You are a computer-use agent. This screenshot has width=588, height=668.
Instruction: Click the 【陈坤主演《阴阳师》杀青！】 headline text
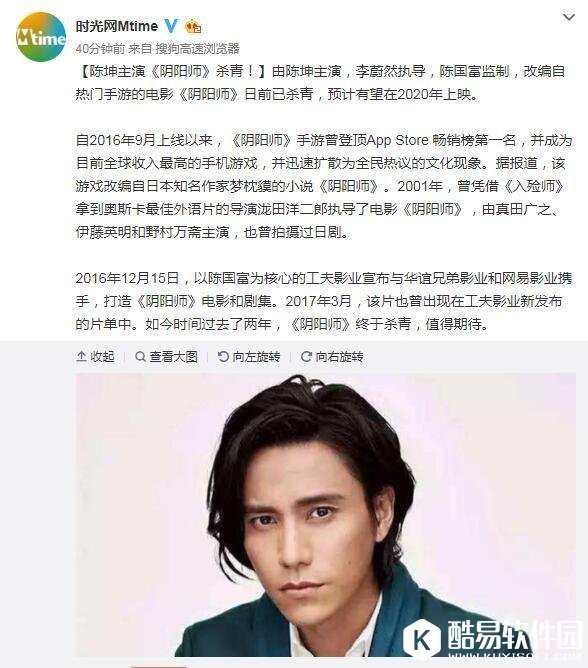point(172,71)
